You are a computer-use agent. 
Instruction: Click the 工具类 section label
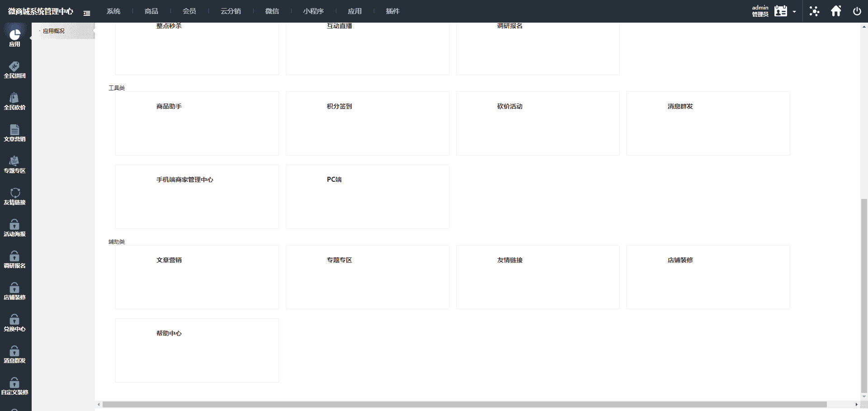117,88
